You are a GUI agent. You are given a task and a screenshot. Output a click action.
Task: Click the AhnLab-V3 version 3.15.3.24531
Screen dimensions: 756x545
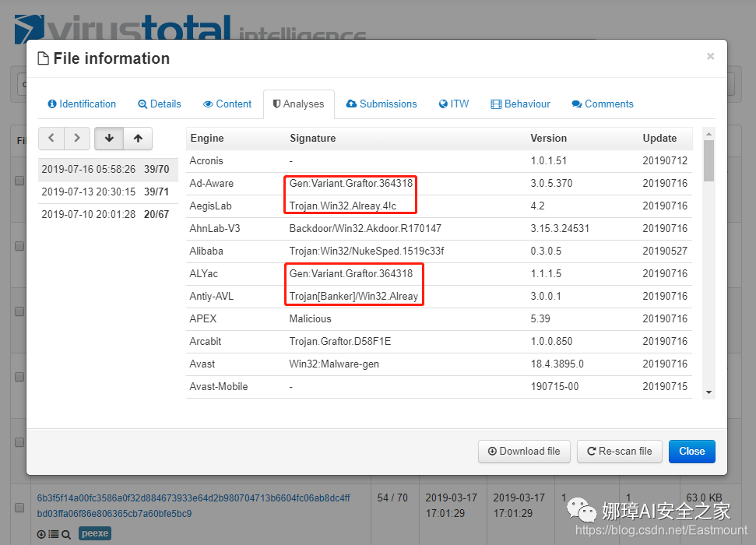(560, 229)
